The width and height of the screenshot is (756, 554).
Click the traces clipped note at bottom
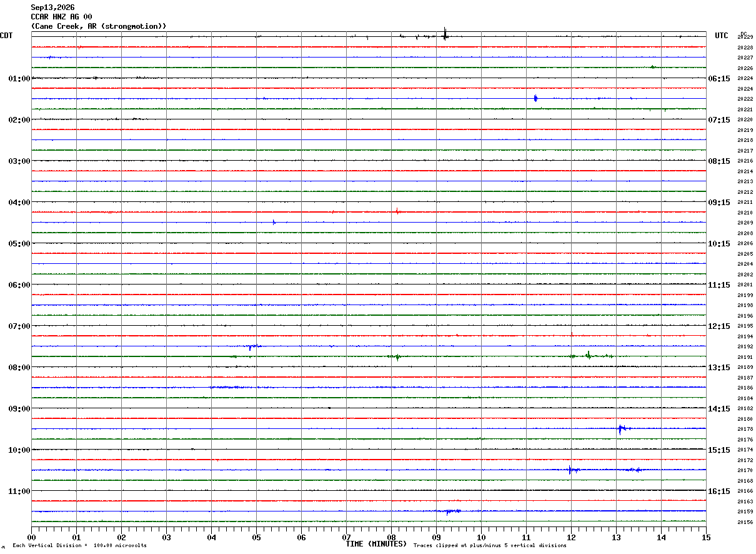490,545
